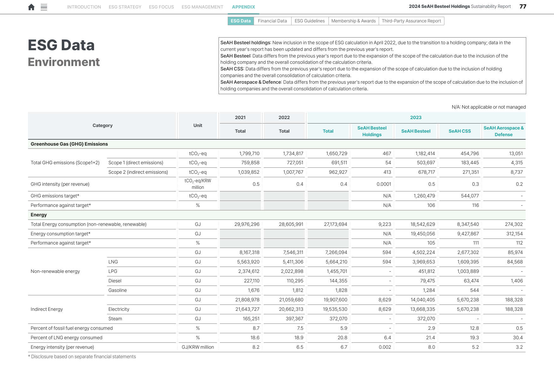Click Energy intensity (per revenue) label
Viewport: 554px width, 392px height.
(62, 347)
